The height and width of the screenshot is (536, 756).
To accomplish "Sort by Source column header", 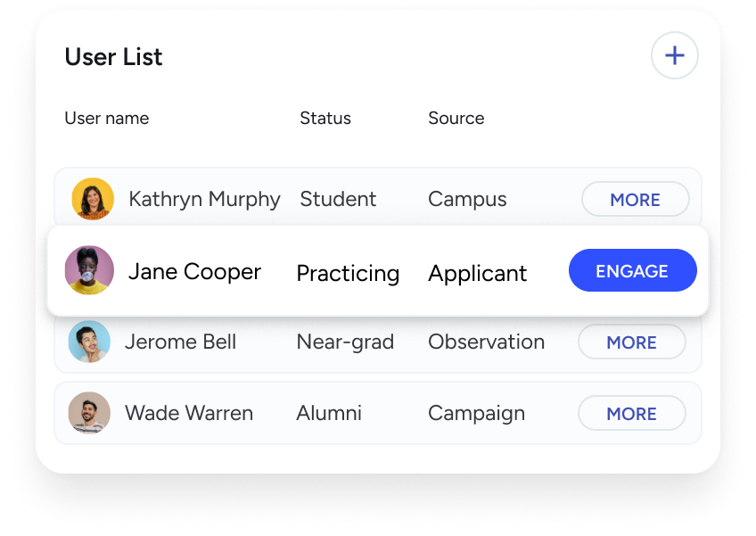I will pyautogui.click(x=456, y=119).
